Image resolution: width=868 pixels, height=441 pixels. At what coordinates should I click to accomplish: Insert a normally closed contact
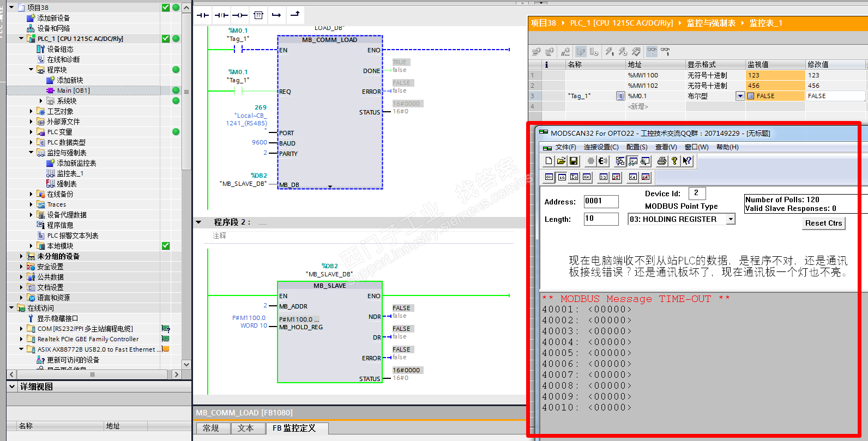[221, 15]
